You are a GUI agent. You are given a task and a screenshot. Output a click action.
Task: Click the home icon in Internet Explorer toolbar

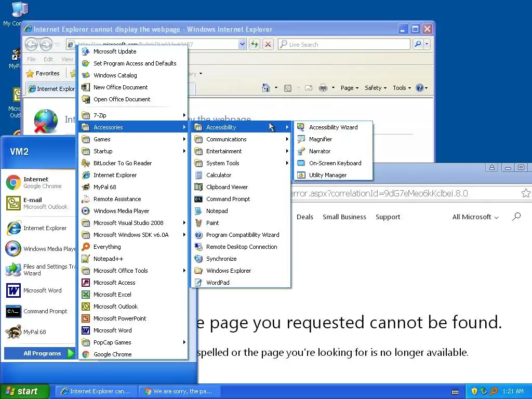(266, 88)
